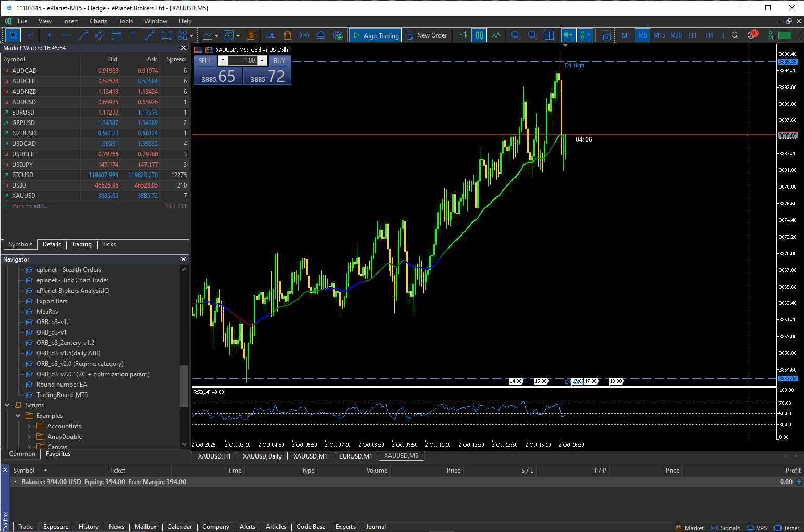Select the crosshair tool
The height and width of the screenshot is (532, 804).
(x=30, y=35)
